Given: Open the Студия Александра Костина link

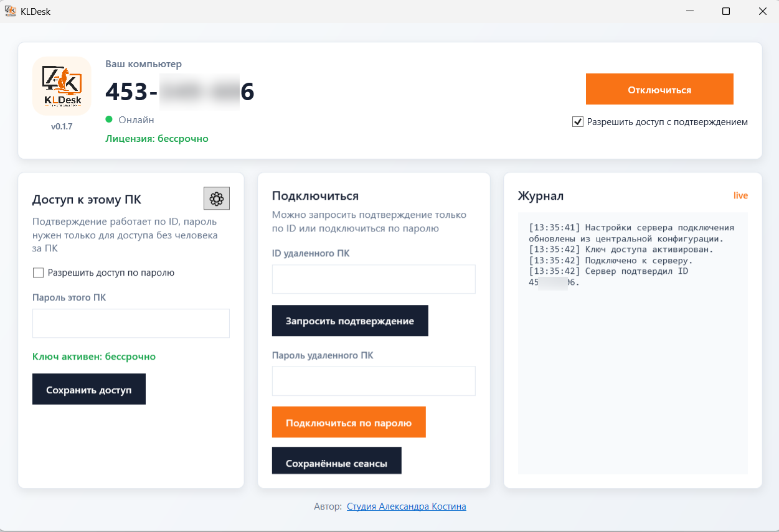Looking at the screenshot, I should coord(407,506).
